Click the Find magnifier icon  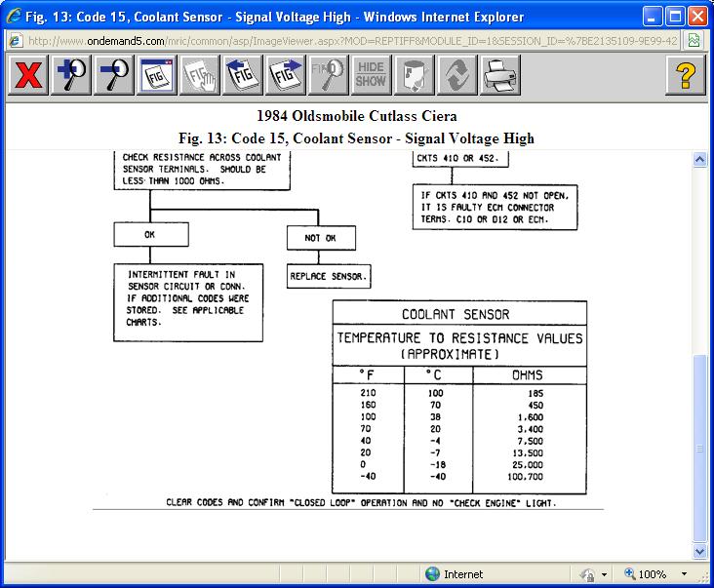tap(329, 75)
